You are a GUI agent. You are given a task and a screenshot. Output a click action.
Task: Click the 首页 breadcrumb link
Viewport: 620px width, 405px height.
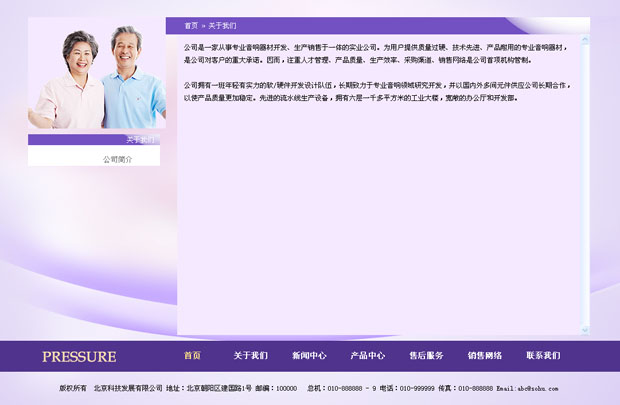tap(191, 26)
